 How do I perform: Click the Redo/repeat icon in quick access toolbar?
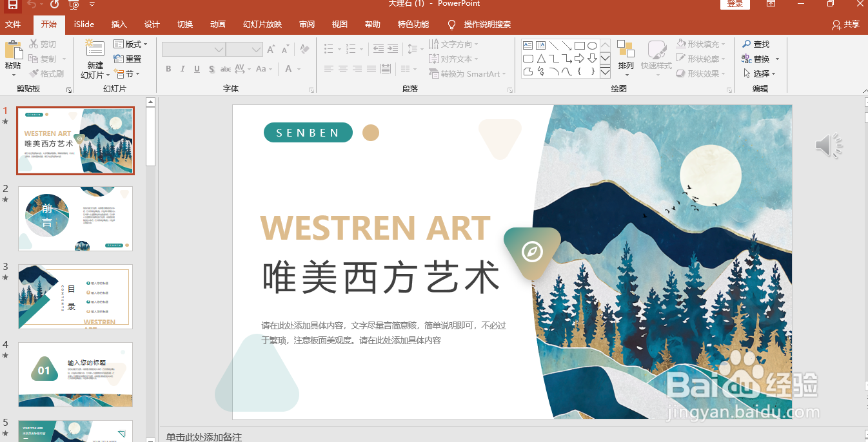[54, 5]
